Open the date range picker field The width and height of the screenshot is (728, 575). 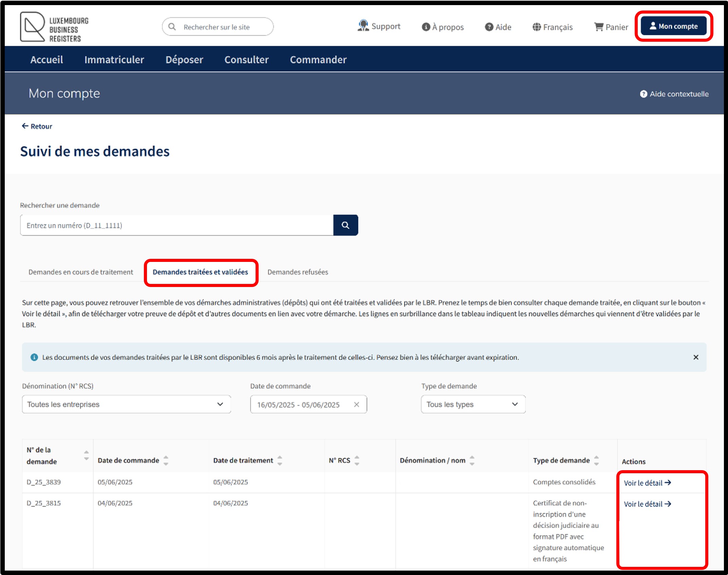(299, 405)
